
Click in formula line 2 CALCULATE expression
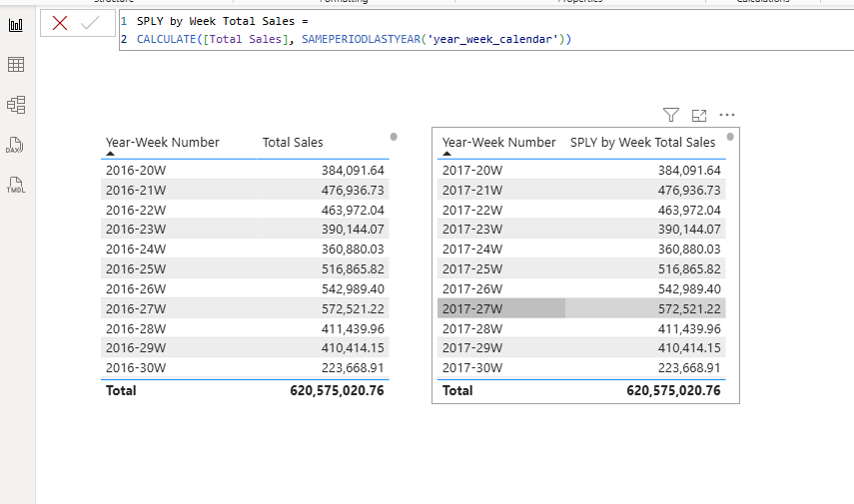(354, 39)
